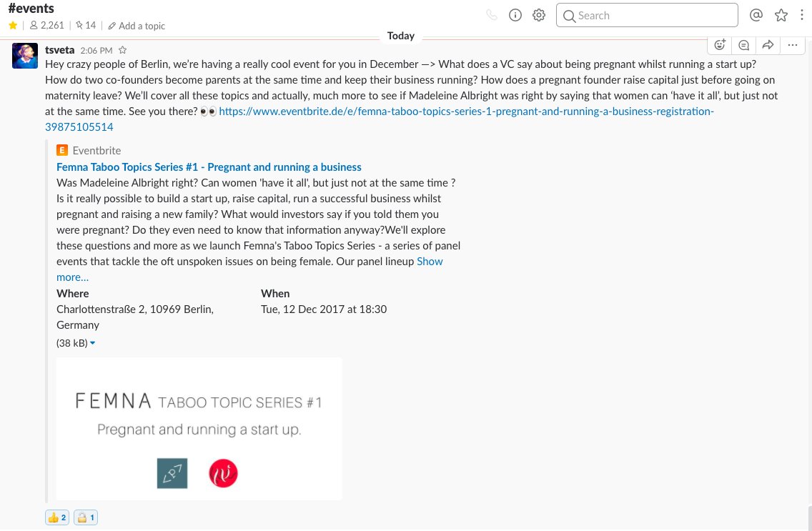This screenshot has width=812, height=531.
Task: Click the #events channel title
Action: click(x=31, y=9)
